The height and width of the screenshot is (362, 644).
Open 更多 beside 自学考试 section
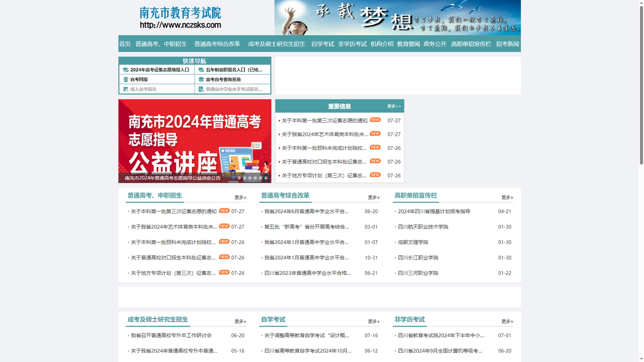click(374, 321)
